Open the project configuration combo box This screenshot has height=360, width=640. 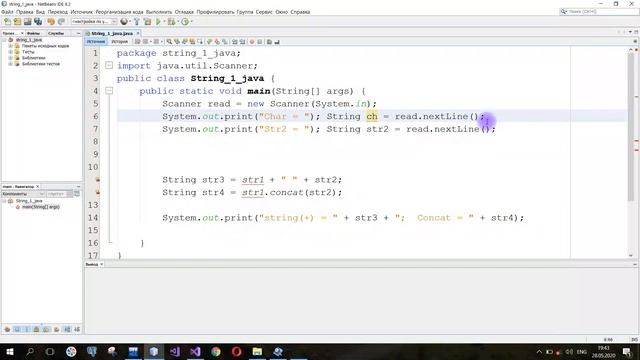[x=94, y=22]
